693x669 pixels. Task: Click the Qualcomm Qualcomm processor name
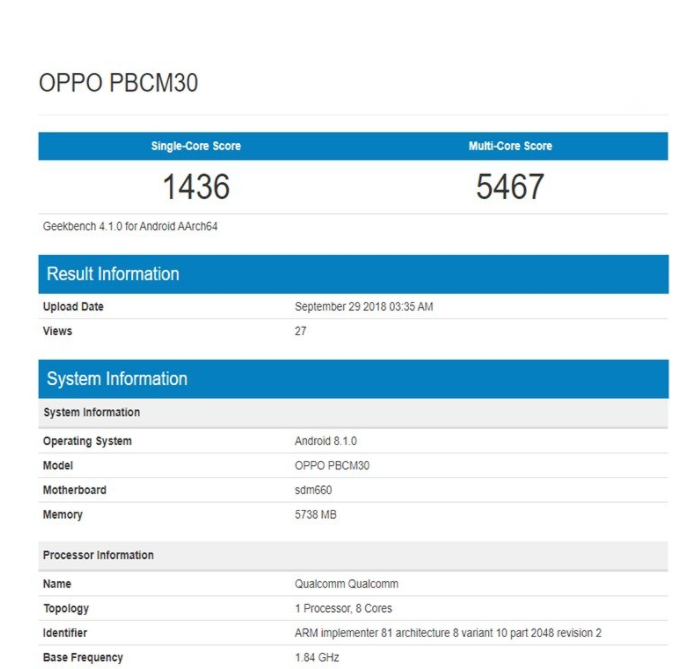click(341, 584)
